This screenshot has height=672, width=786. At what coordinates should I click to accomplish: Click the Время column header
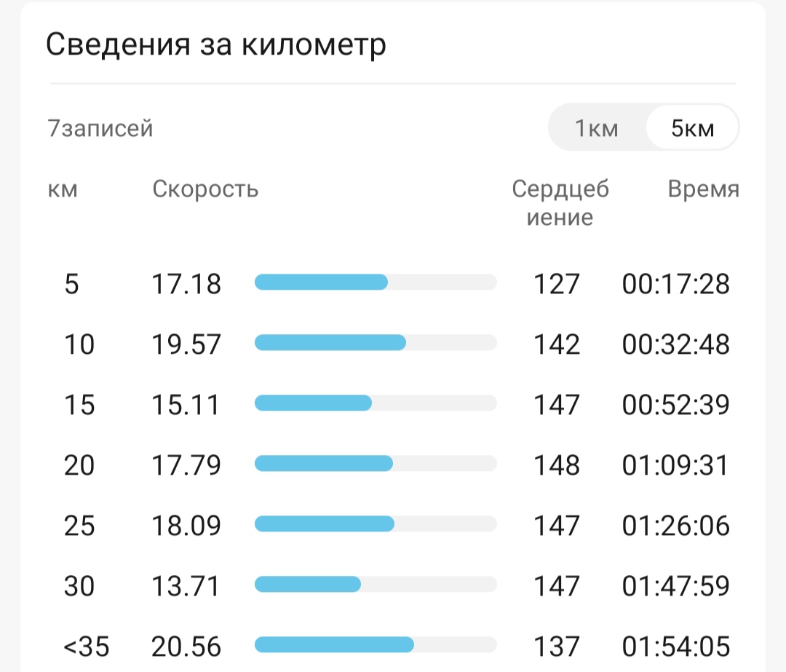[703, 189]
